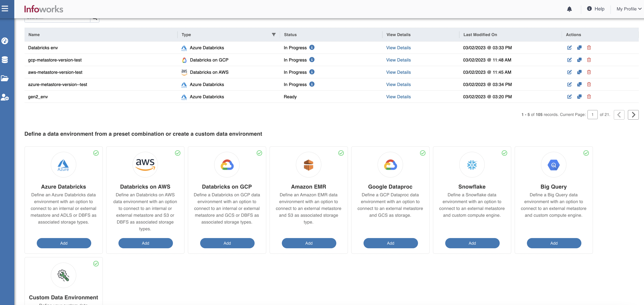Clone the aws-metastore-version-test environment
Image resolution: width=644 pixels, height=305 pixels.
coord(579,72)
